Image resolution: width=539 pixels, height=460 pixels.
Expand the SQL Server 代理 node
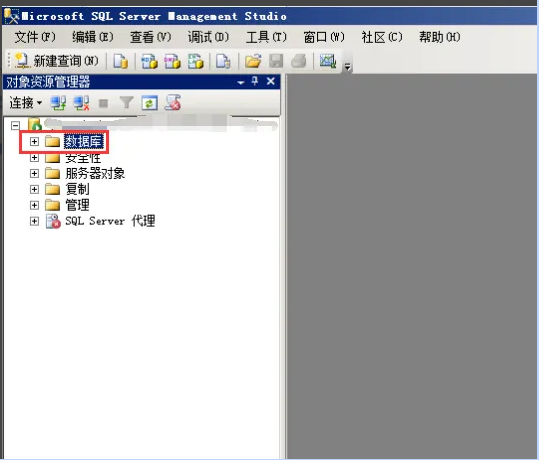[34, 221]
